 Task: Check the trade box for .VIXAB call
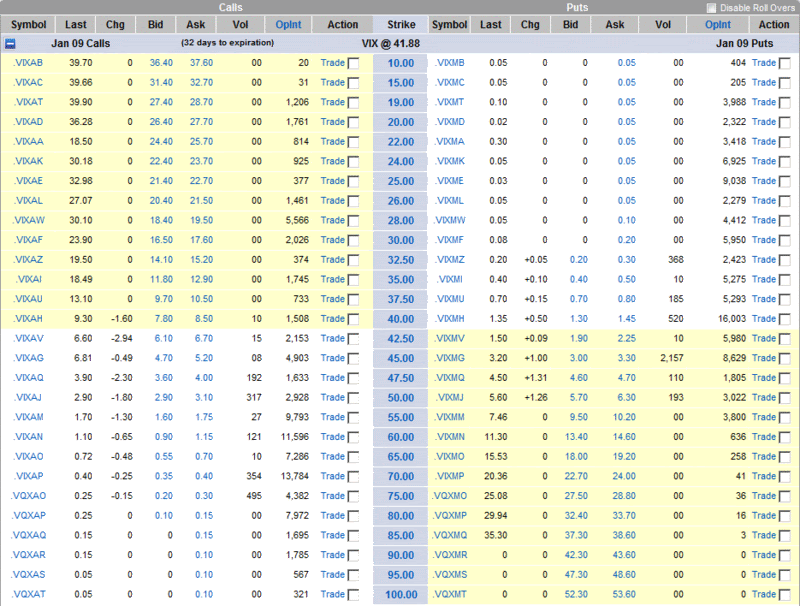[353, 63]
